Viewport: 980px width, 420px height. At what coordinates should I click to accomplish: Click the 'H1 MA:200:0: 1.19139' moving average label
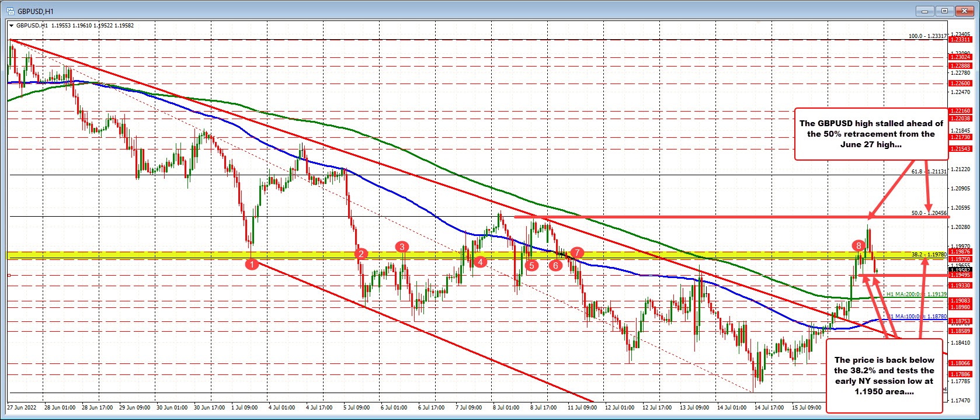tap(916, 294)
